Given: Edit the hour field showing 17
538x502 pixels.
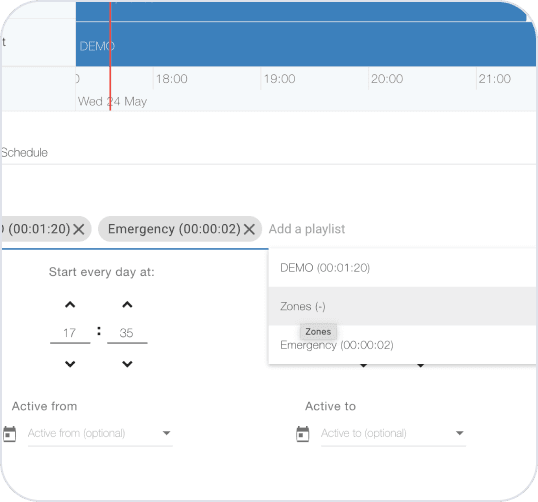Looking at the screenshot, I should 70,333.
